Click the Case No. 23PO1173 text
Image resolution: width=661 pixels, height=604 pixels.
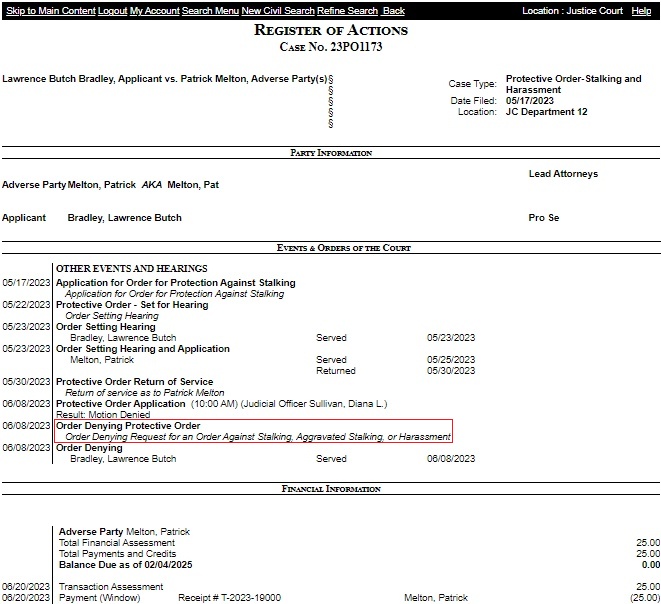click(331, 46)
